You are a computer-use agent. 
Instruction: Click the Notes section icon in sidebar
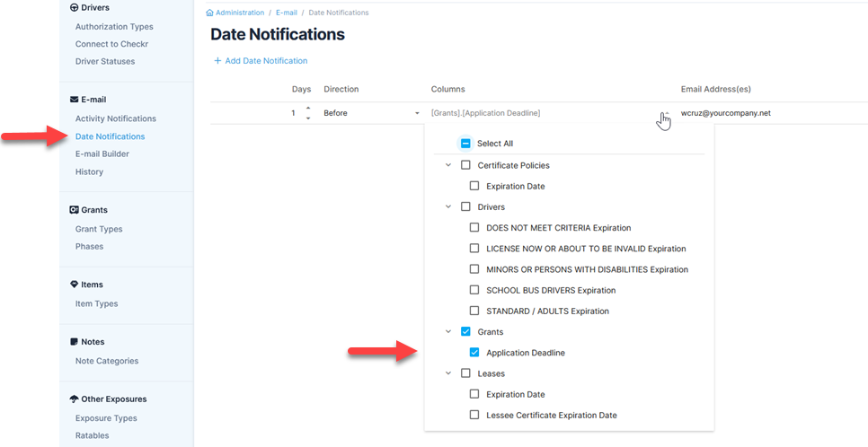coord(74,342)
